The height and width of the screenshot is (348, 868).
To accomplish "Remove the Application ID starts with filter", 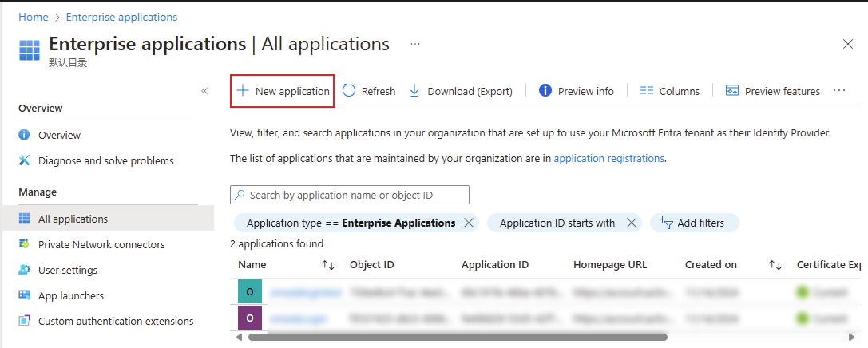I will [x=631, y=223].
